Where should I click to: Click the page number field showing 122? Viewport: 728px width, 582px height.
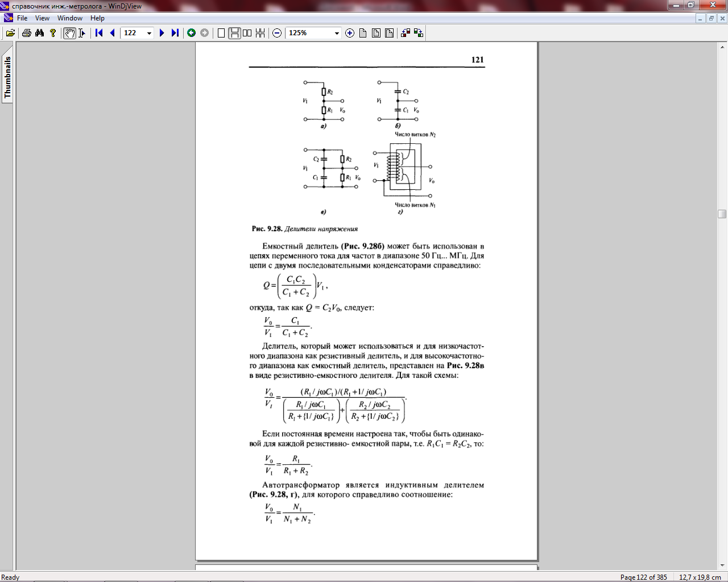pos(134,33)
